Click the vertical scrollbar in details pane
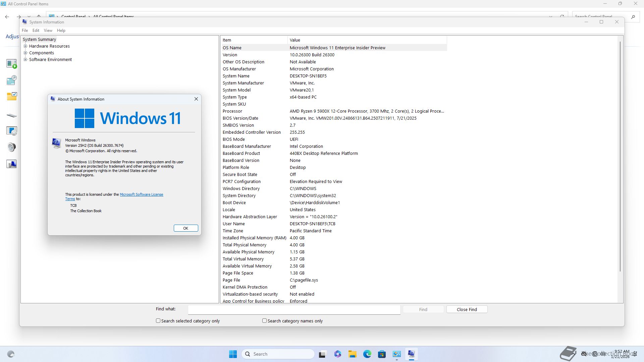The height and width of the screenshot is (362, 644). coord(620,156)
